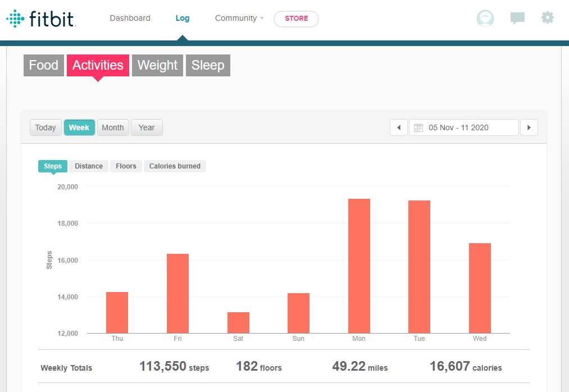This screenshot has height=392, width=569.
Task: Switch to the Food tab
Action: point(43,65)
